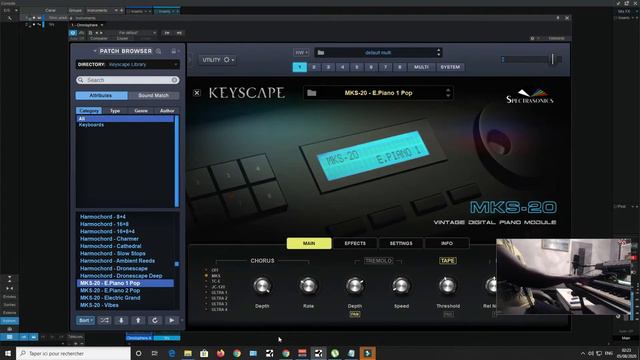Click the utility gear icon

click(227, 60)
